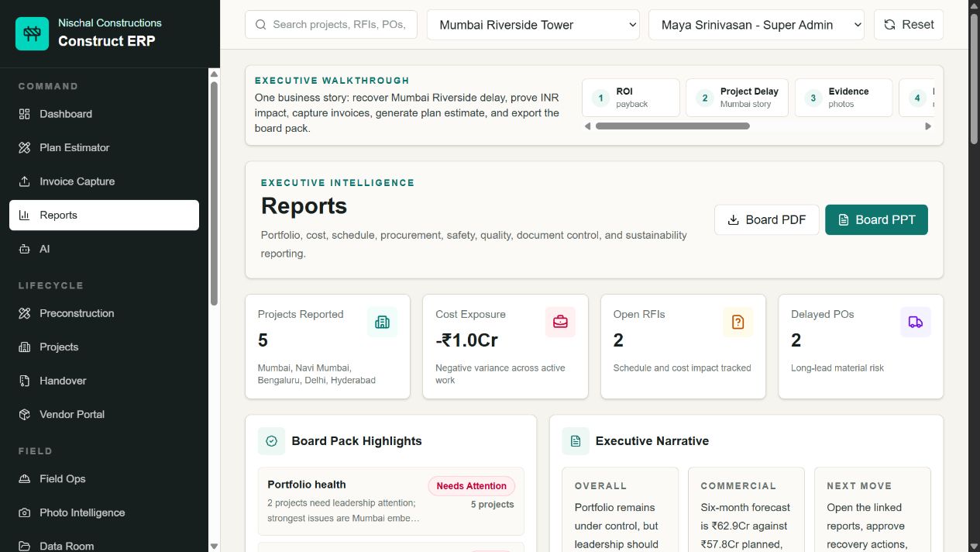Viewport: 980px width, 552px height.
Task: Export the Board PPT
Action: (876, 220)
